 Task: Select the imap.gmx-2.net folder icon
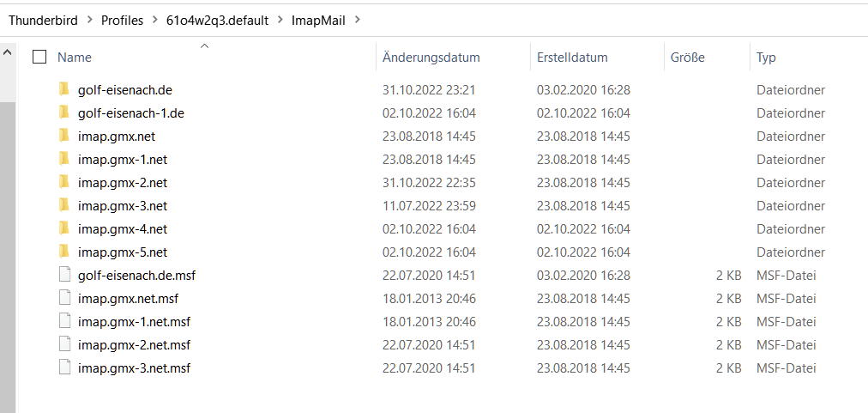65,182
